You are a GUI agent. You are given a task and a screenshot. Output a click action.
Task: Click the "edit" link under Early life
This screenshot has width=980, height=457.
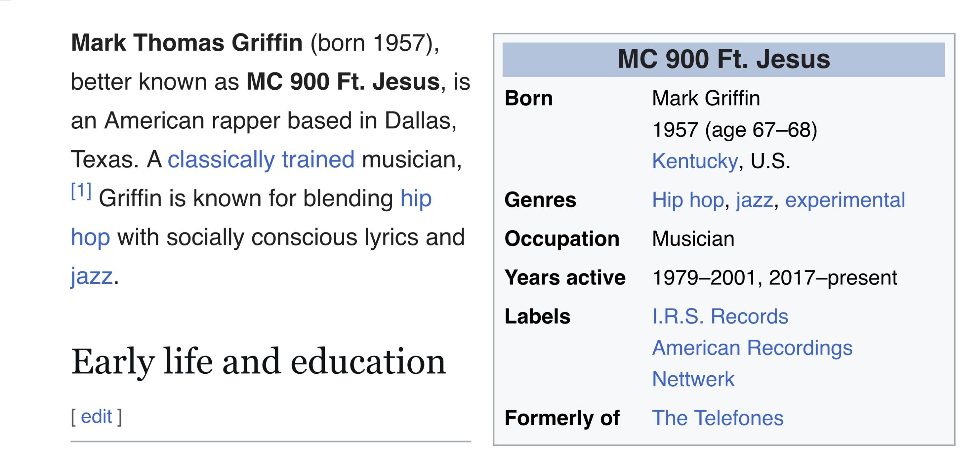click(x=96, y=416)
